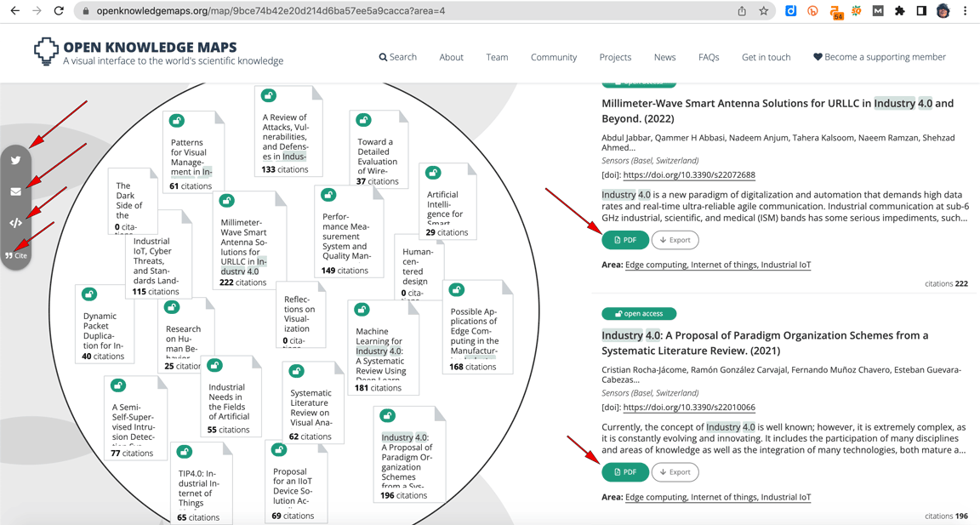Share the map on Twitter
980x525 pixels.
[15, 160]
